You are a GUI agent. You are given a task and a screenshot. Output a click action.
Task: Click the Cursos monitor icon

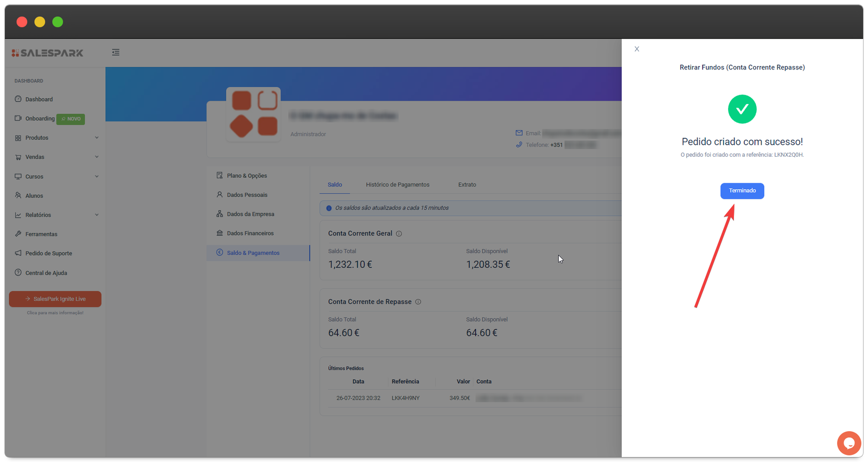coord(18,176)
